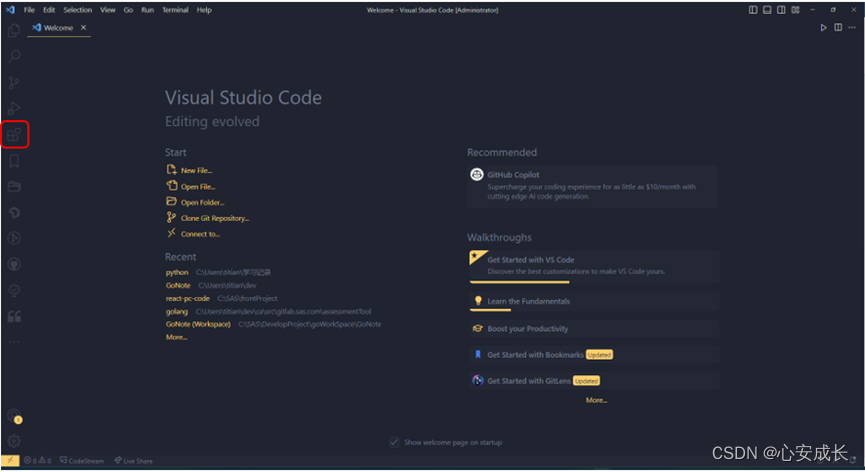865x472 pixels.
Task: Open the Terminal menu
Action: pos(175,10)
